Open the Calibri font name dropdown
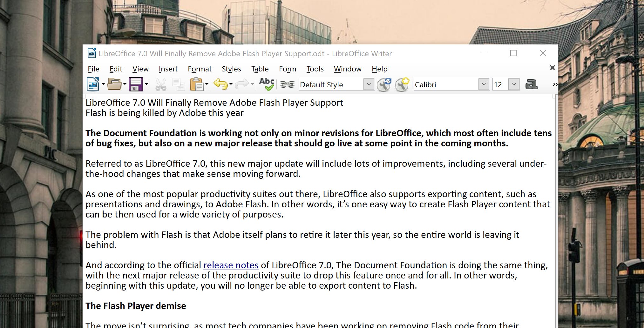The image size is (644, 328). click(x=484, y=84)
